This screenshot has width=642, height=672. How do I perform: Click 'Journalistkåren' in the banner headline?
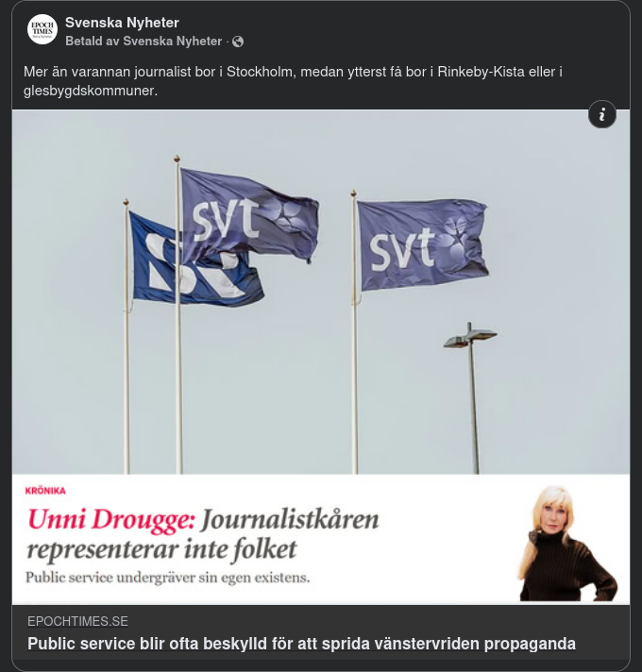coord(290,520)
